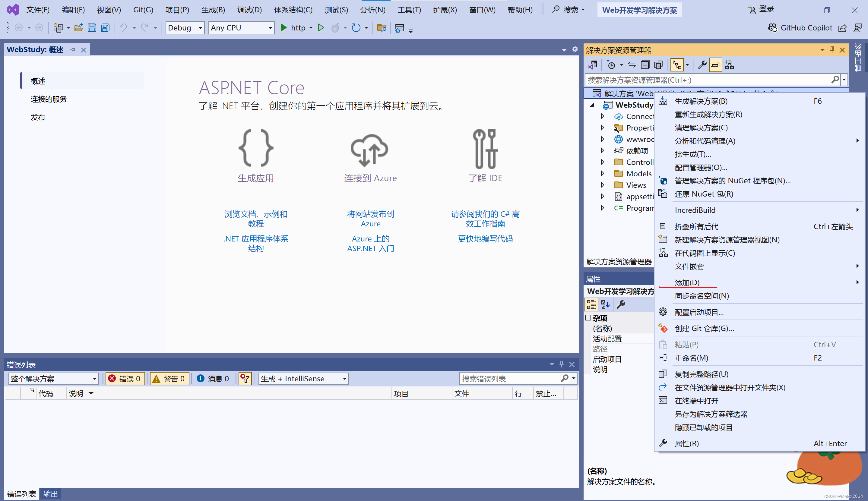This screenshot has height=501, width=868.
Task: Open link Azure 上的 ASP.NET 入门
Action: coord(370,244)
